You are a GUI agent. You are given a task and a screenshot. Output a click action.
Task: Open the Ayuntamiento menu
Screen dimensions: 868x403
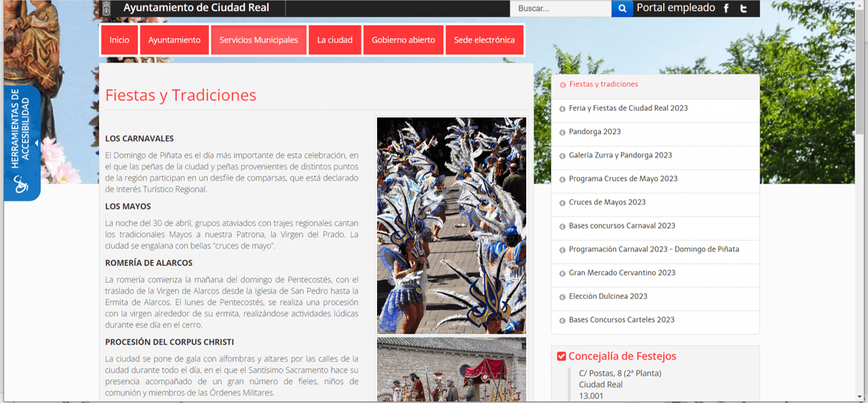[x=174, y=40]
